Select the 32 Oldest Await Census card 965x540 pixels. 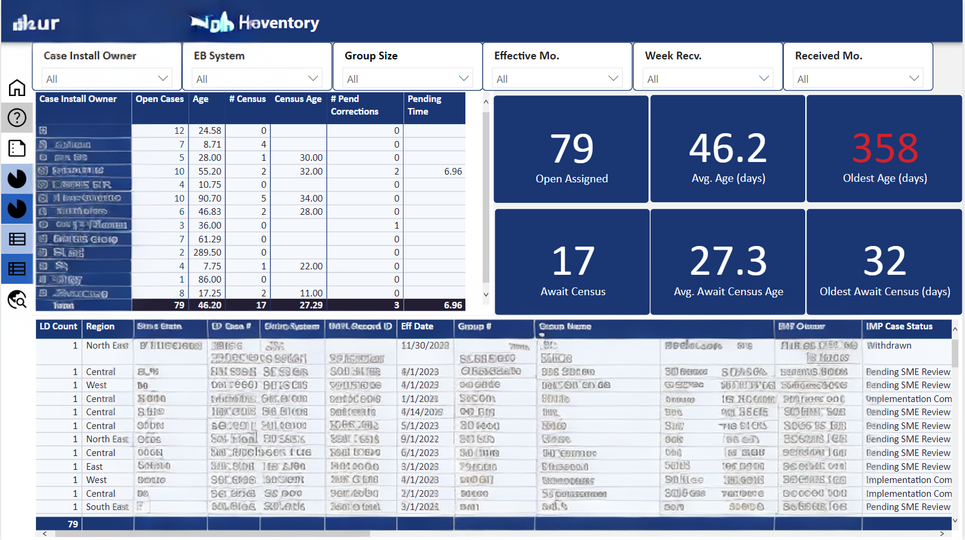884,262
